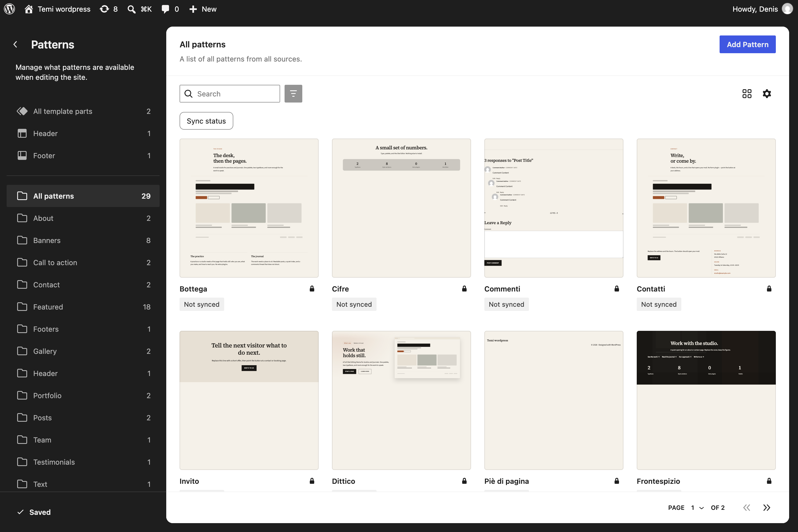Switch layout with the grid icon
798x532 pixels.
coord(747,94)
